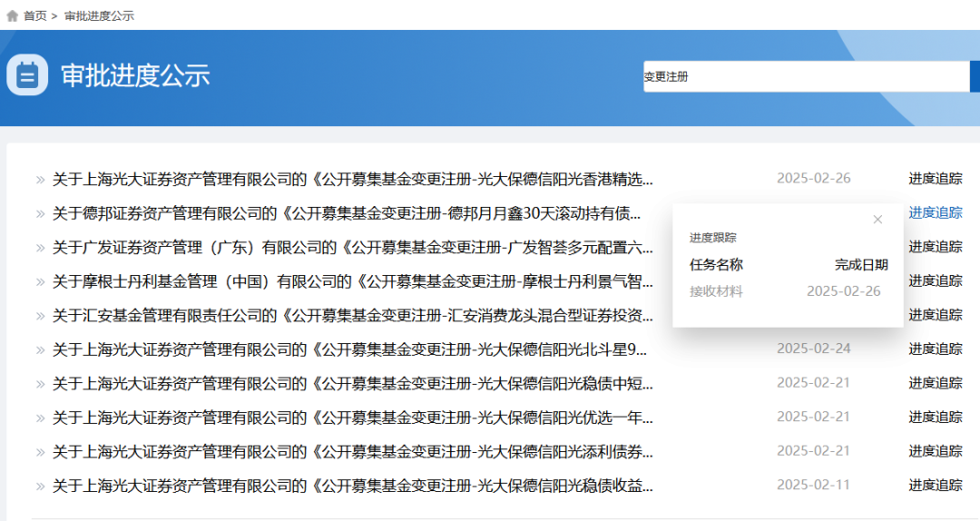This screenshot has width=980, height=521.
Task: Click the » arrow before 摩根士丹利基金 row
Action: pos(41,282)
